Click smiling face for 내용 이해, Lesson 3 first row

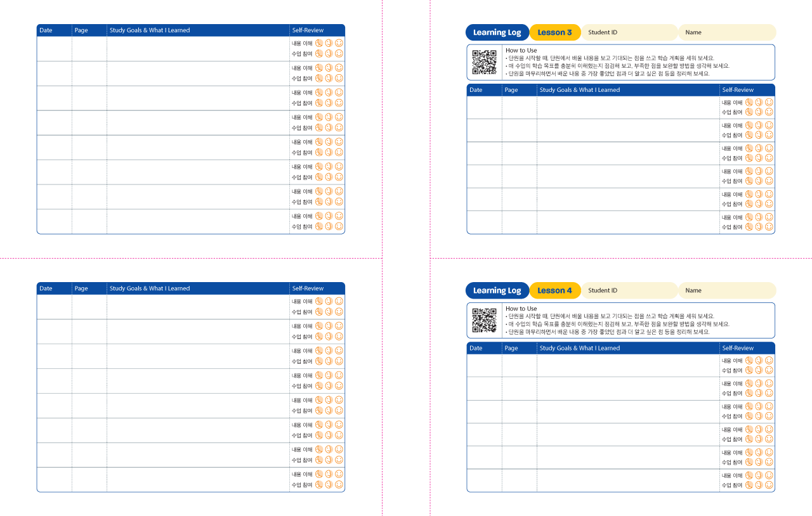click(769, 102)
